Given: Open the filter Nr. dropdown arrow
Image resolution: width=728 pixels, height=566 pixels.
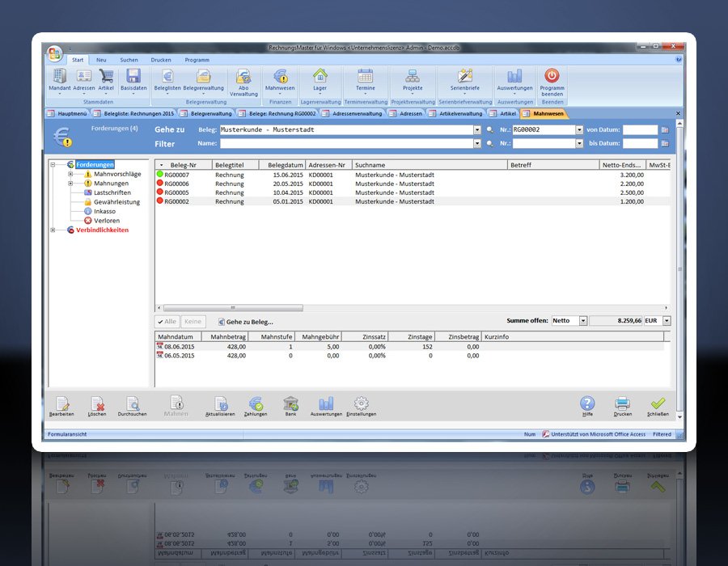Looking at the screenshot, I should 579,144.
